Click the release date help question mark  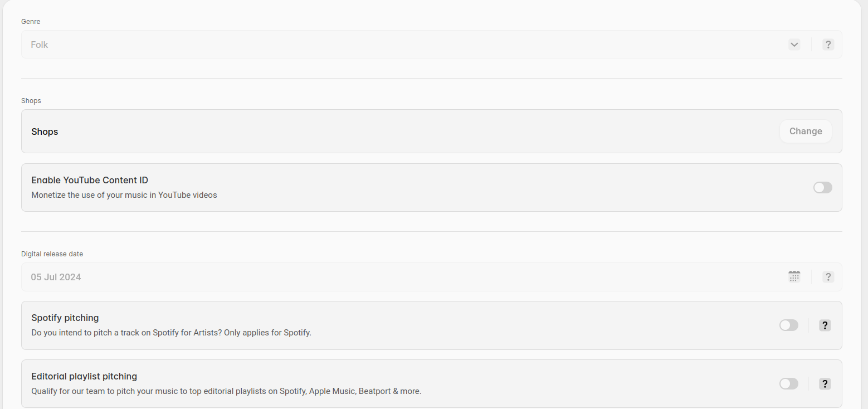point(828,277)
